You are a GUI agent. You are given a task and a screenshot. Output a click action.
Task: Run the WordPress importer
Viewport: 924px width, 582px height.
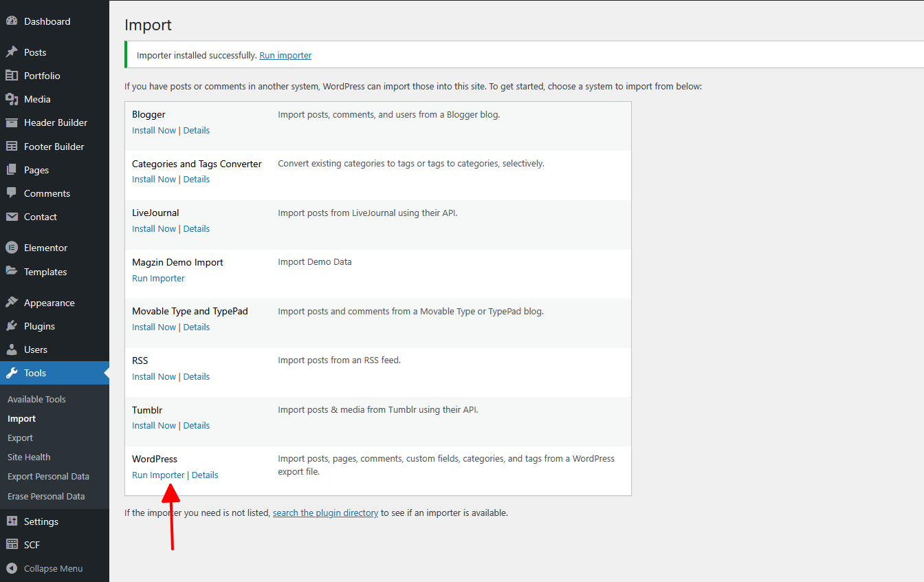[x=158, y=475]
